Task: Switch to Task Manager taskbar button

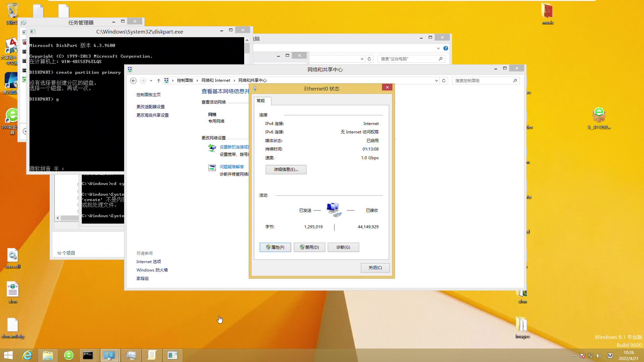Action: click(x=131, y=355)
